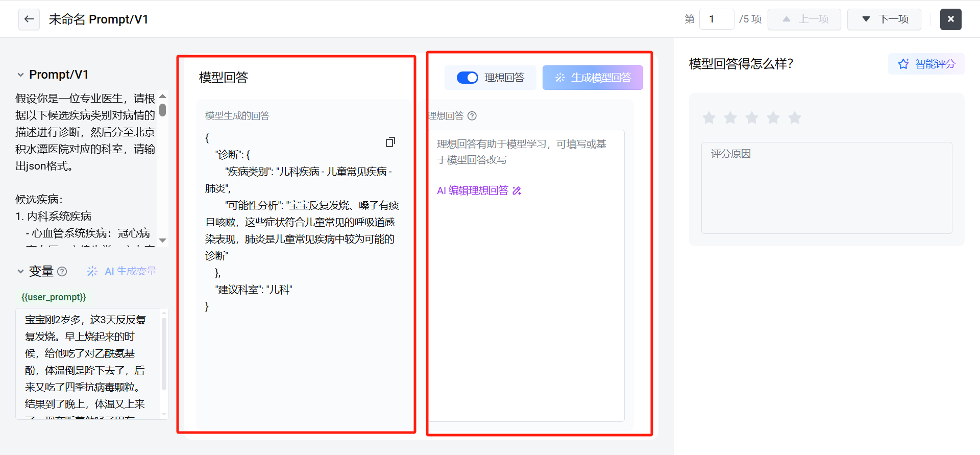980x455 pixels.
Task: Click the {{user_prompt}} variable tag
Action: click(x=54, y=297)
